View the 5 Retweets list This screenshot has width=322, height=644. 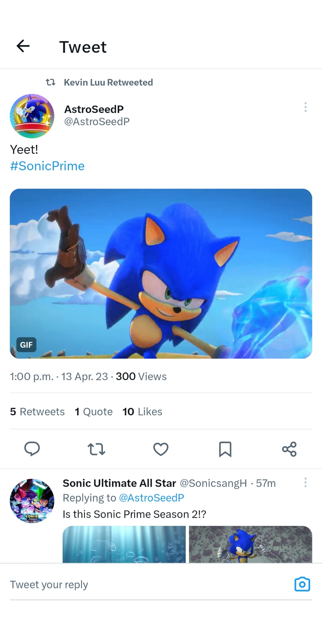[37, 411]
